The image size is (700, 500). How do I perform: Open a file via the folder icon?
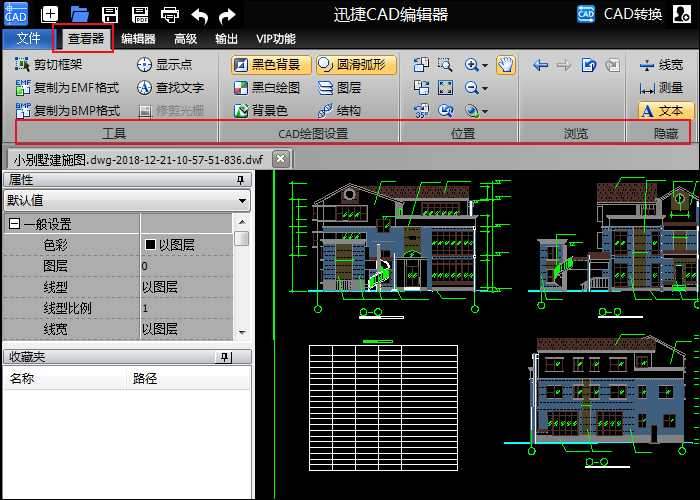(x=79, y=14)
